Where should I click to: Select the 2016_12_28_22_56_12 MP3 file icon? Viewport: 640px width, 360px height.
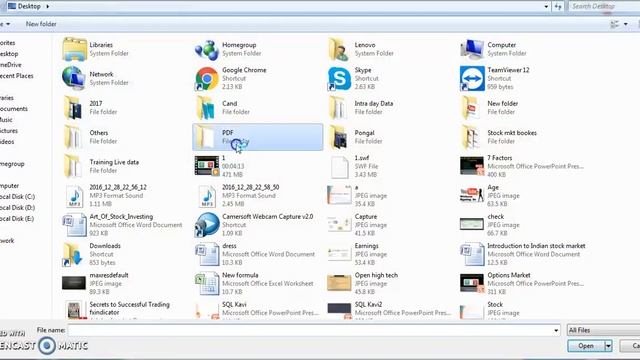tap(75, 196)
